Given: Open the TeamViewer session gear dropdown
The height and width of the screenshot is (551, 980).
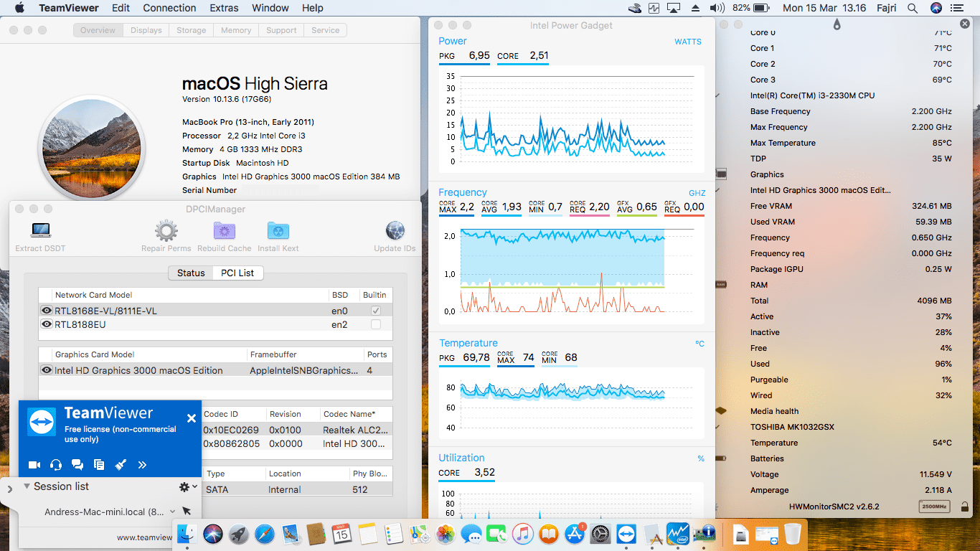Looking at the screenshot, I should click(188, 486).
